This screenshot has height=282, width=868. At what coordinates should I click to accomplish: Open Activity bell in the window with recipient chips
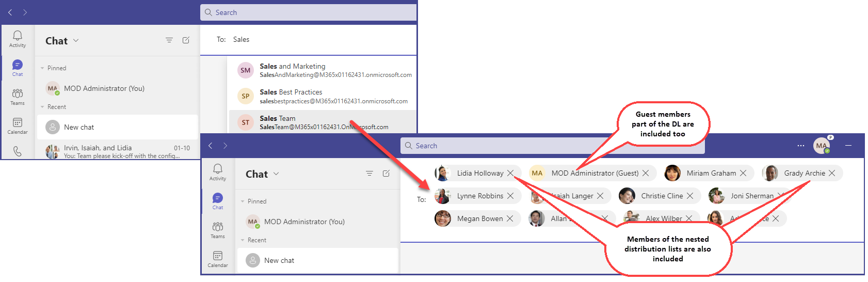coord(218,171)
